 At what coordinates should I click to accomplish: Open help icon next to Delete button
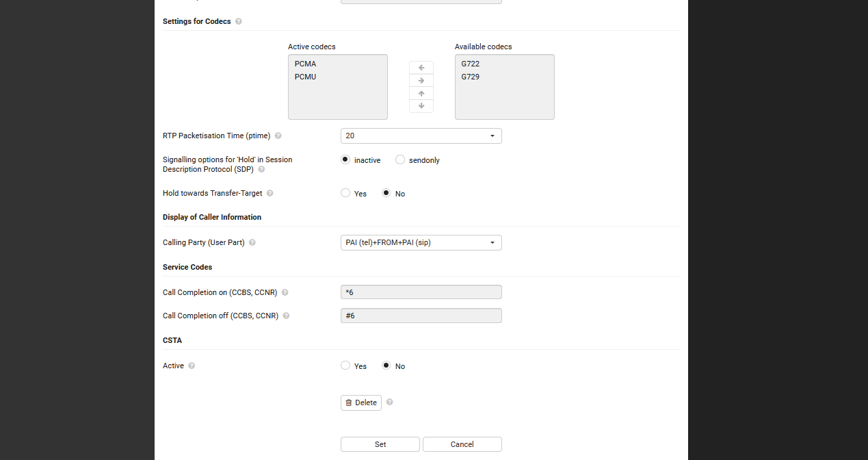coord(390,402)
